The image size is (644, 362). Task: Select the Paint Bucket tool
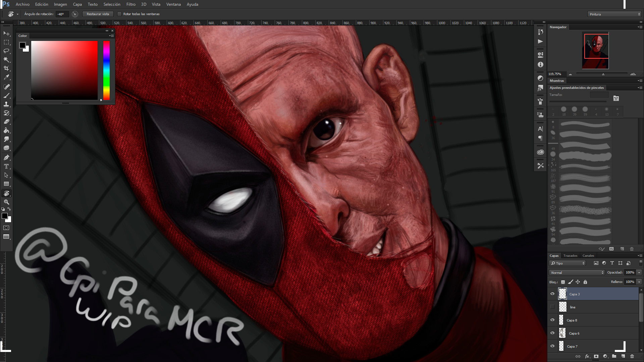coord(6,130)
